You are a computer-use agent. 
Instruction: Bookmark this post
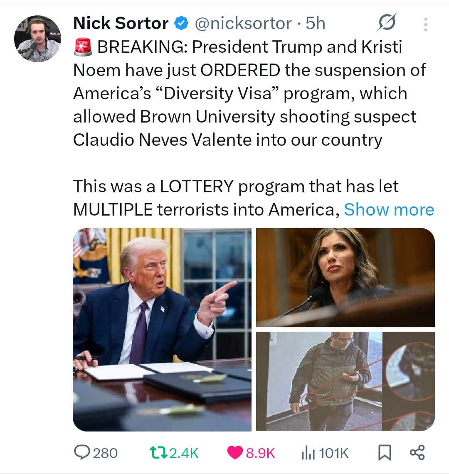(384, 453)
